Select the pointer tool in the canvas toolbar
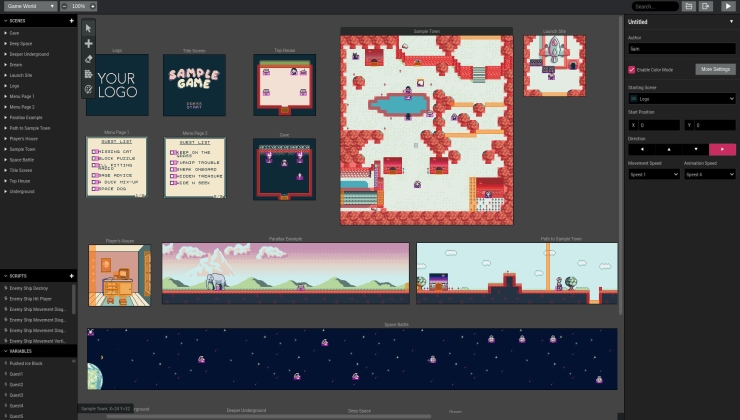 (88, 28)
